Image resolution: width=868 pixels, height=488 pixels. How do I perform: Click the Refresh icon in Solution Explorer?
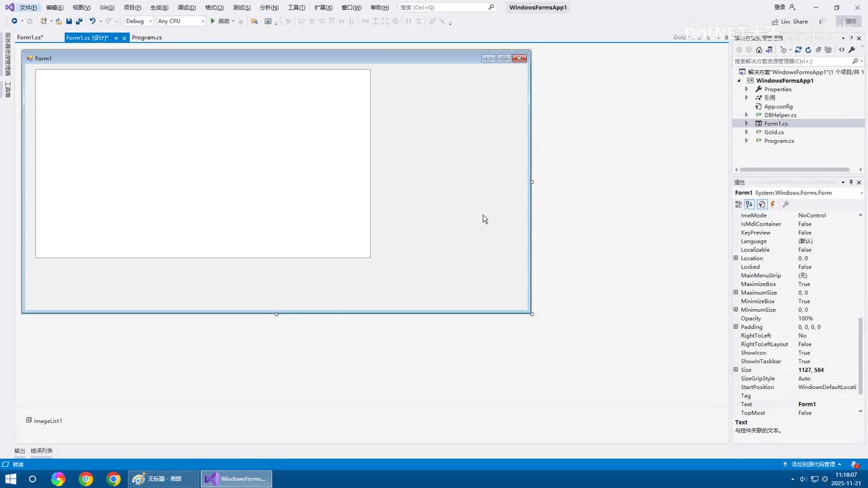pos(808,49)
